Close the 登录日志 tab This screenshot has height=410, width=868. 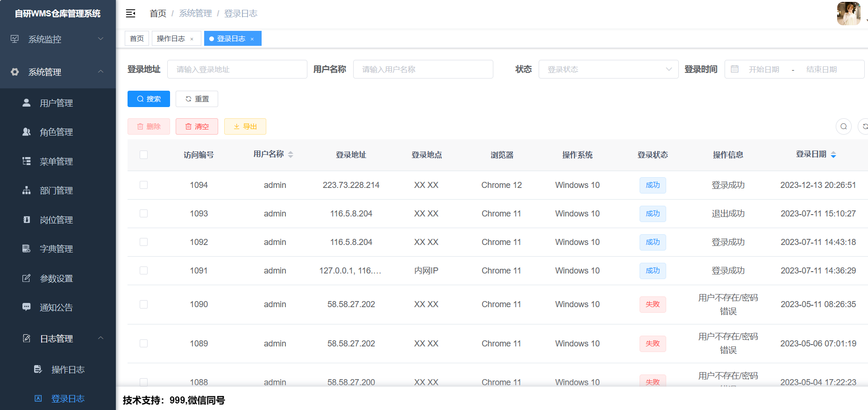tap(252, 39)
